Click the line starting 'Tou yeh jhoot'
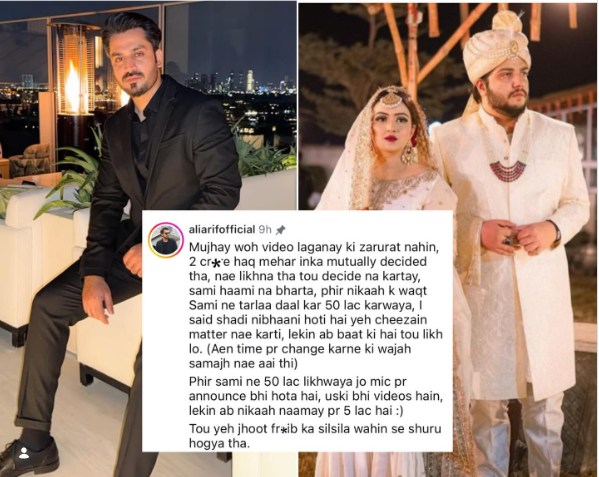 pyautogui.click(x=315, y=436)
